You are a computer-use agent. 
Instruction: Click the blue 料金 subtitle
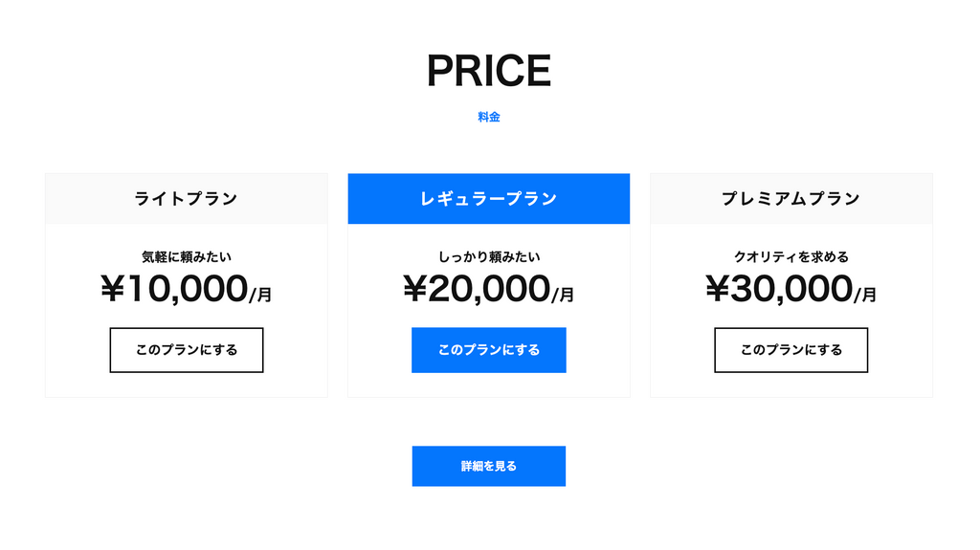coord(489,117)
